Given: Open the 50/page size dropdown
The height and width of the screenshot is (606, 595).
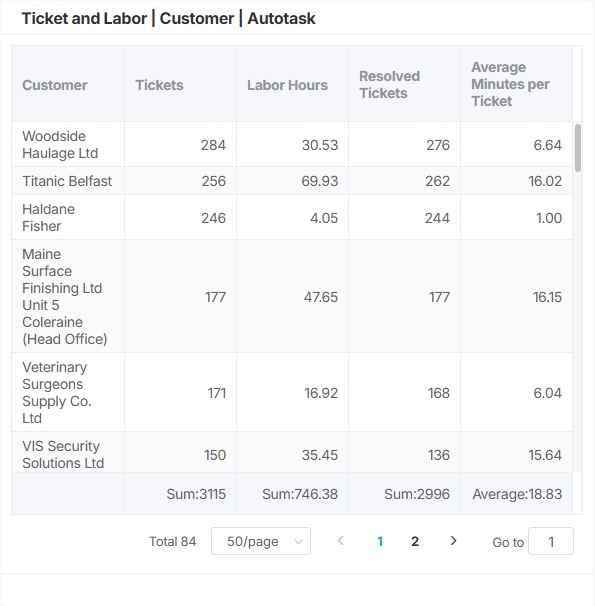Looking at the screenshot, I should [261, 541].
